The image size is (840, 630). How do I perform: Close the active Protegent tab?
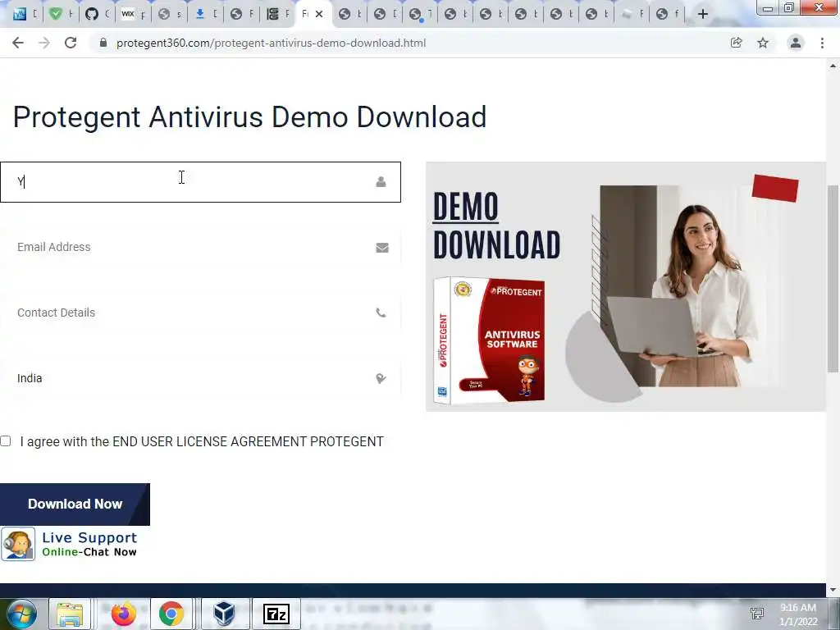319,14
